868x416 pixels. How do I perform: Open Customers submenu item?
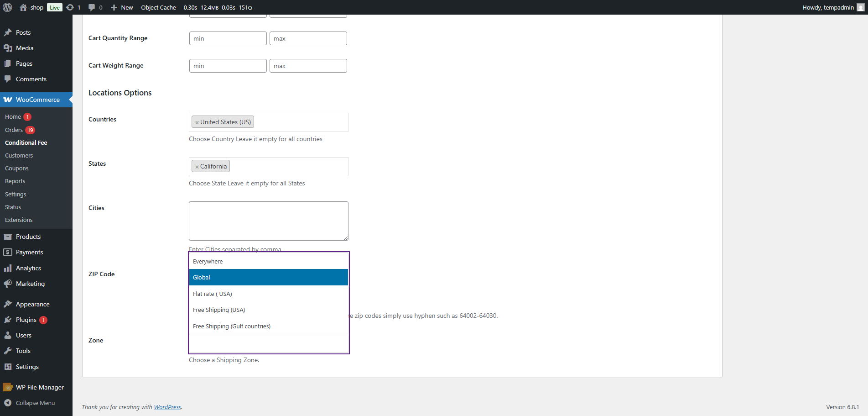point(19,155)
